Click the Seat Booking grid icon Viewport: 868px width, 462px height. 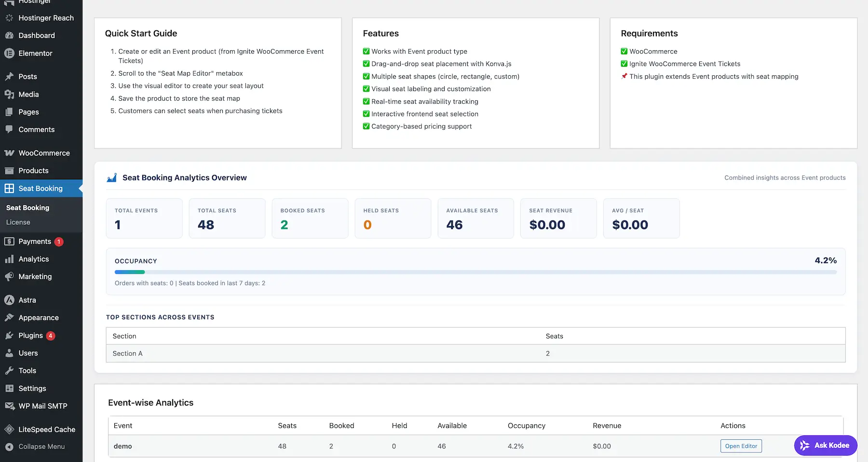point(9,189)
